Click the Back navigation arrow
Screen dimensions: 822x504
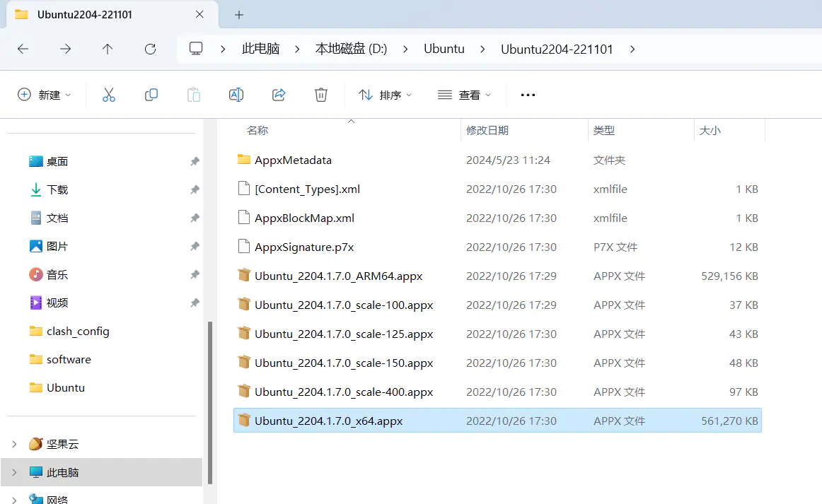point(23,49)
